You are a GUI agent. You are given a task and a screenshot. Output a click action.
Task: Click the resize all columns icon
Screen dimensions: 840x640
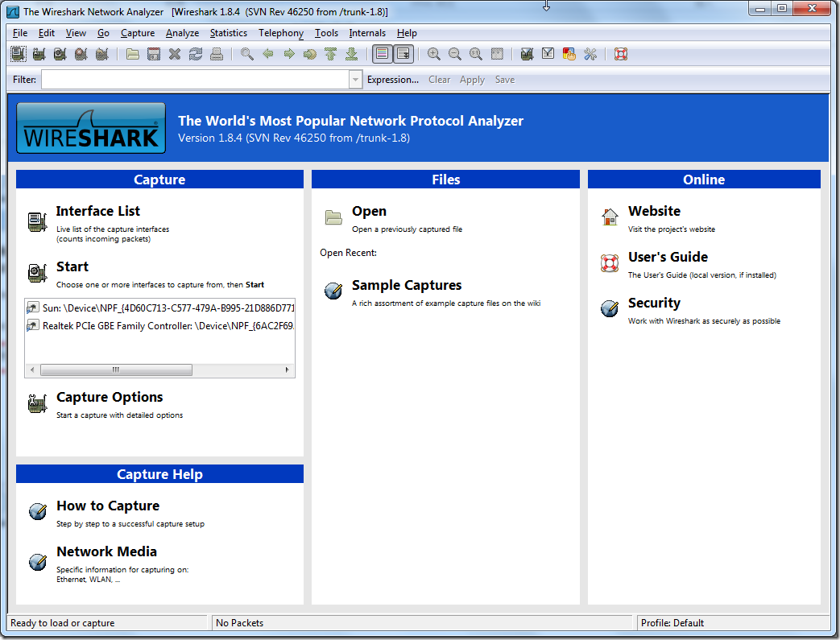(x=497, y=54)
